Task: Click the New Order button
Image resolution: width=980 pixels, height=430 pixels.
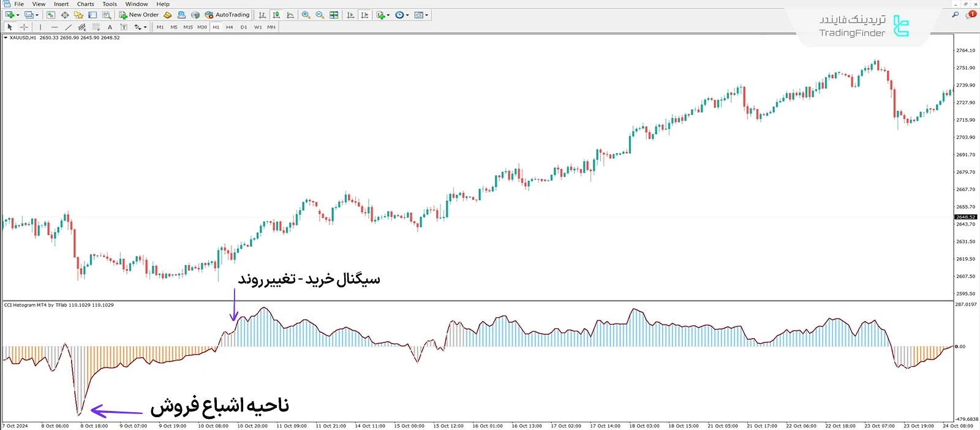Action: click(x=138, y=15)
